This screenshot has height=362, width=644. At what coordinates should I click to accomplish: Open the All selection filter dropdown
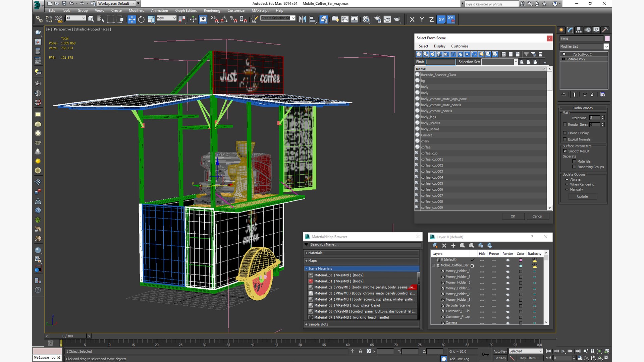pyautogui.click(x=76, y=18)
